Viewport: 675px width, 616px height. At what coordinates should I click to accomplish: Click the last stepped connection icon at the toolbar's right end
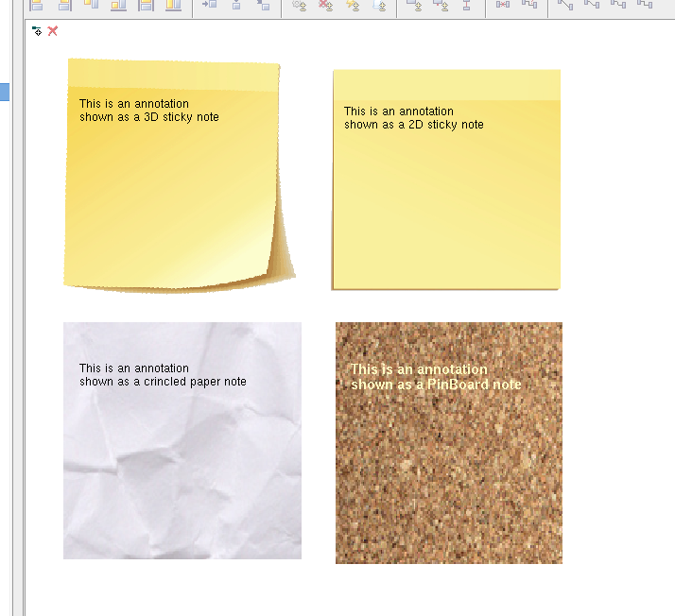645,5
